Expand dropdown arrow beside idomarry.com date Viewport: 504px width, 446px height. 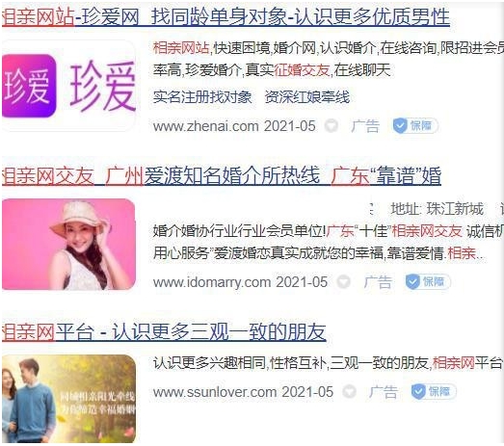(344, 282)
